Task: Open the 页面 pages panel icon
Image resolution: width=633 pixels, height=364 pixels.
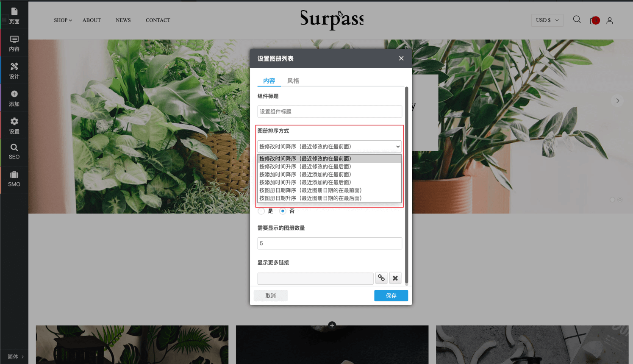Action: (x=14, y=15)
